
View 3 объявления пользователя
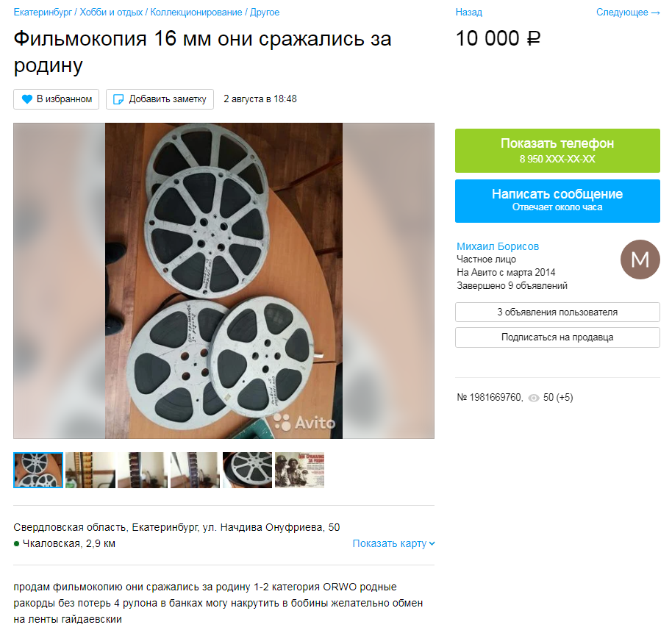[557, 312]
